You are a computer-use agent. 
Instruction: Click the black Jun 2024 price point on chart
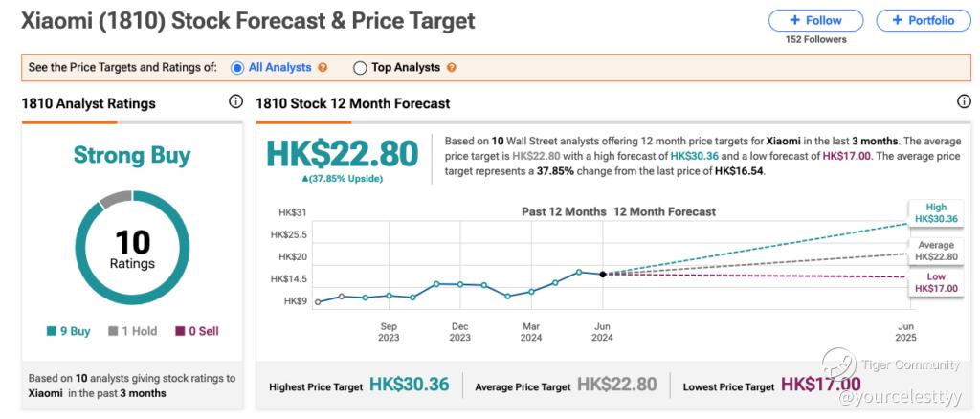pos(603,275)
